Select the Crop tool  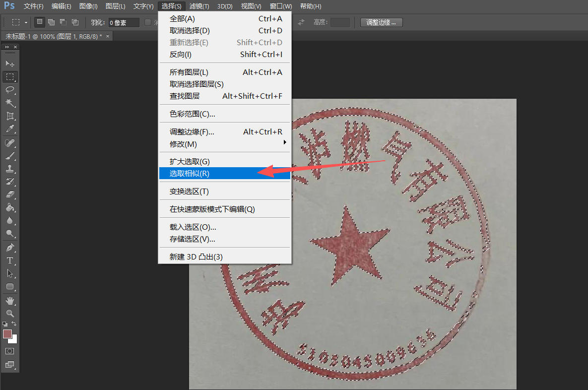(9, 116)
